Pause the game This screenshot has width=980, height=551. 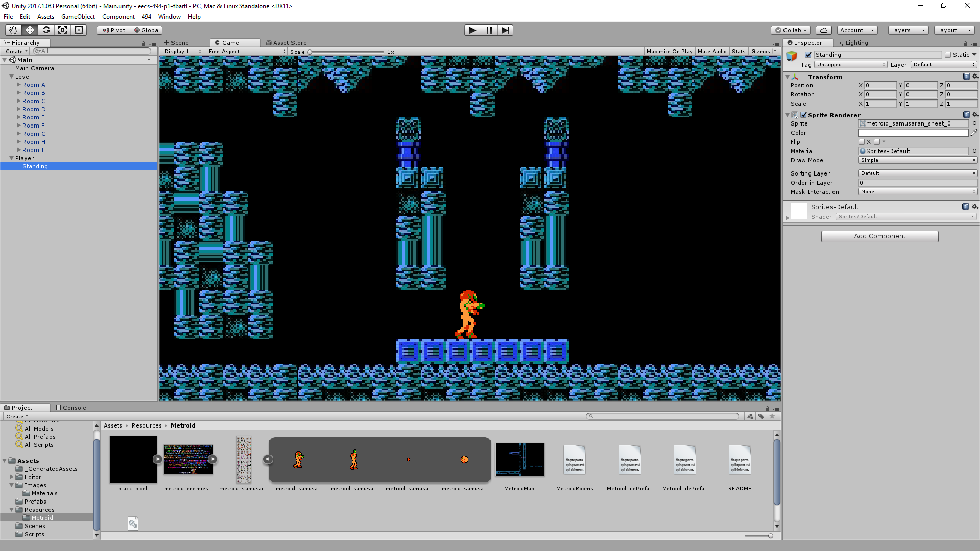point(489,30)
